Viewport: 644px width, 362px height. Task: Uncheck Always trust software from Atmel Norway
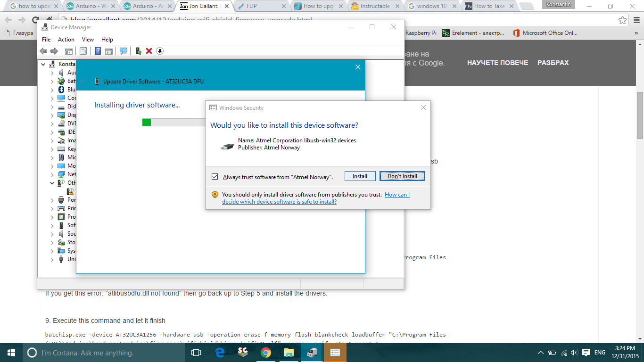pyautogui.click(x=215, y=176)
